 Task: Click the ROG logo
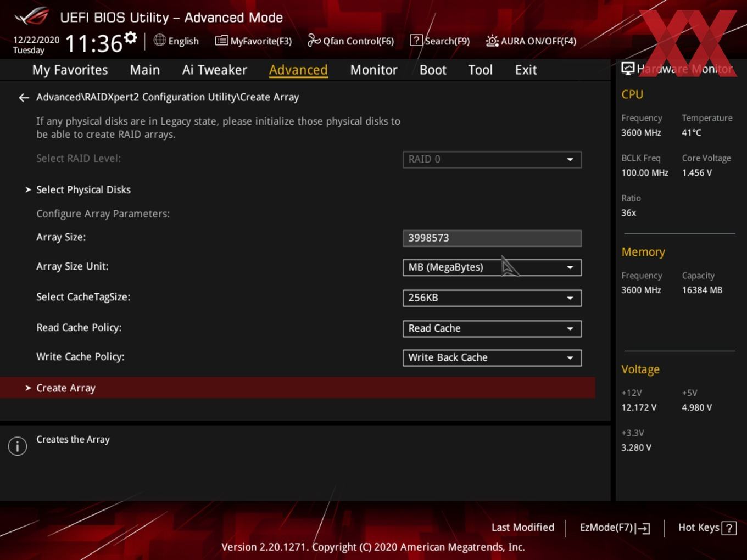tap(31, 16)
